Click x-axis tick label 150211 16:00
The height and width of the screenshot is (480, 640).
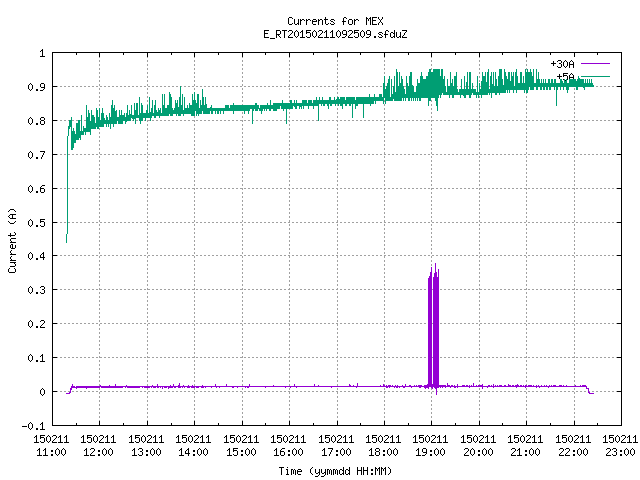point(289,446)
